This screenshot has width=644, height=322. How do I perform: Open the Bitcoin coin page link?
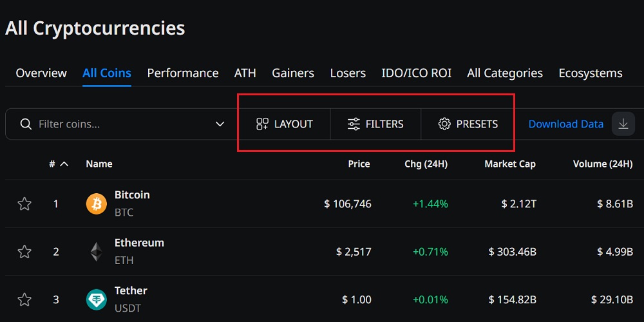132,194
